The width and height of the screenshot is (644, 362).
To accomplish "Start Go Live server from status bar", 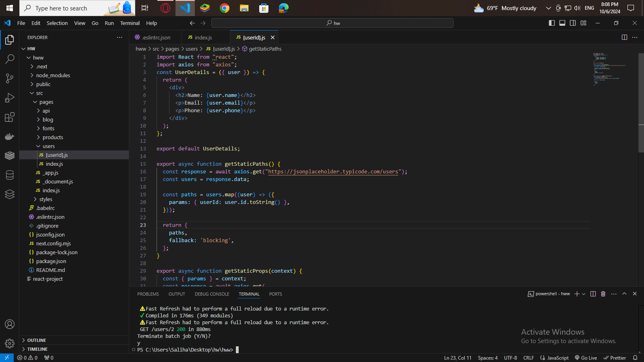I will click(586, 358).
